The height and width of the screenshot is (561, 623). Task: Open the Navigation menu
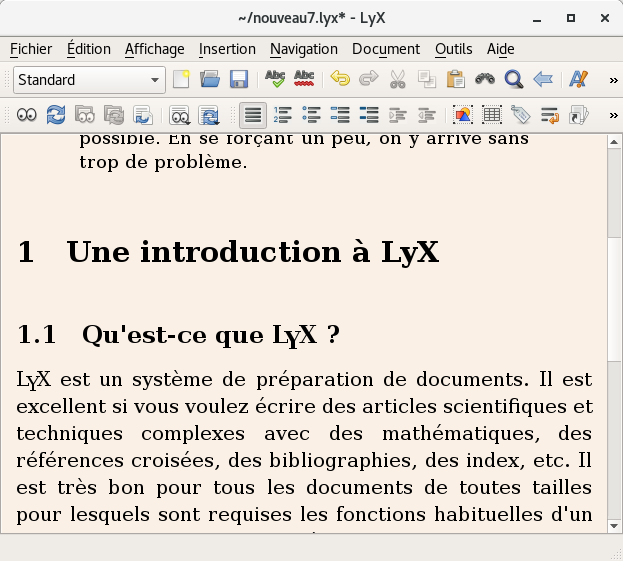click(x=304, y=49)
